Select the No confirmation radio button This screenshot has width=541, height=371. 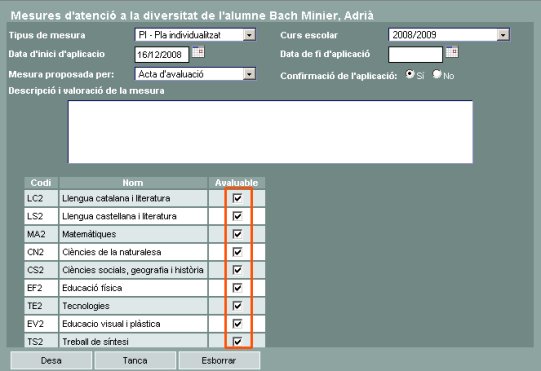[437, 74]
